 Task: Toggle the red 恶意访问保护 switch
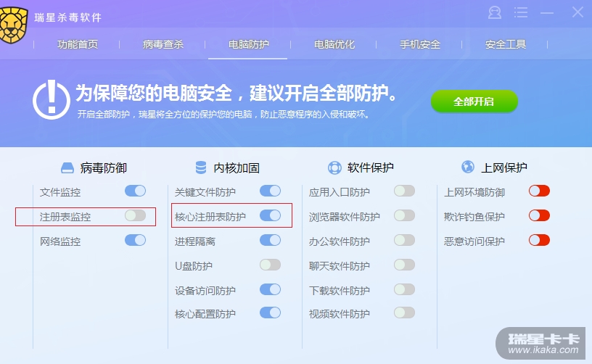(x=539, y=240)
